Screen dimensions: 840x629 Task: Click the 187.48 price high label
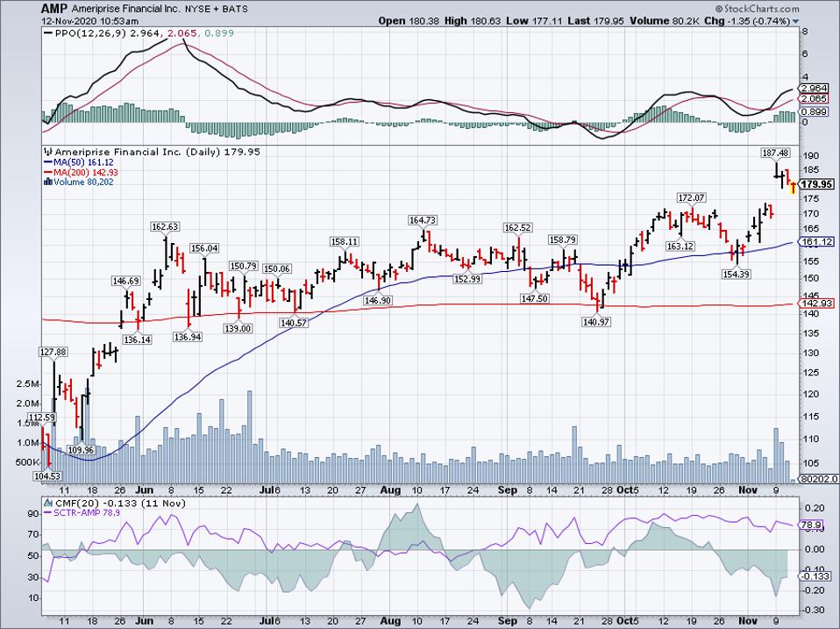(776, 153)
